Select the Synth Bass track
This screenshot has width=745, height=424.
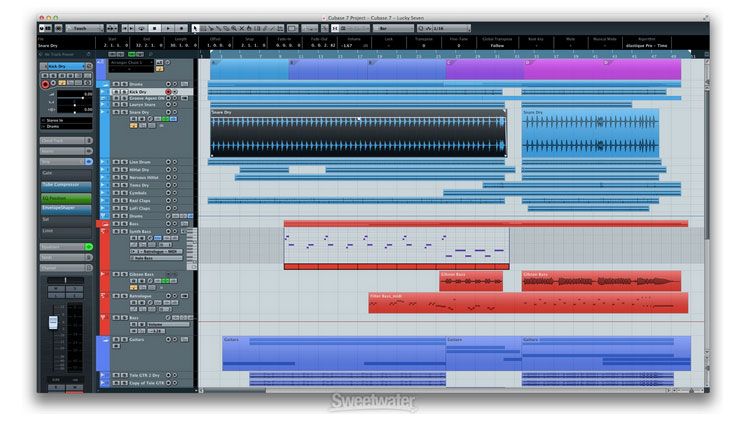(141, 231)
